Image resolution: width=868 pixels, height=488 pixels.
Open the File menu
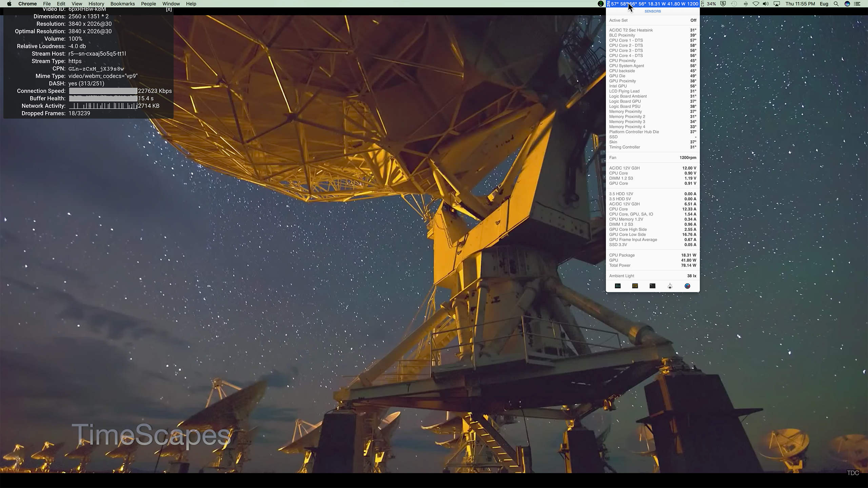click(47, 4)
